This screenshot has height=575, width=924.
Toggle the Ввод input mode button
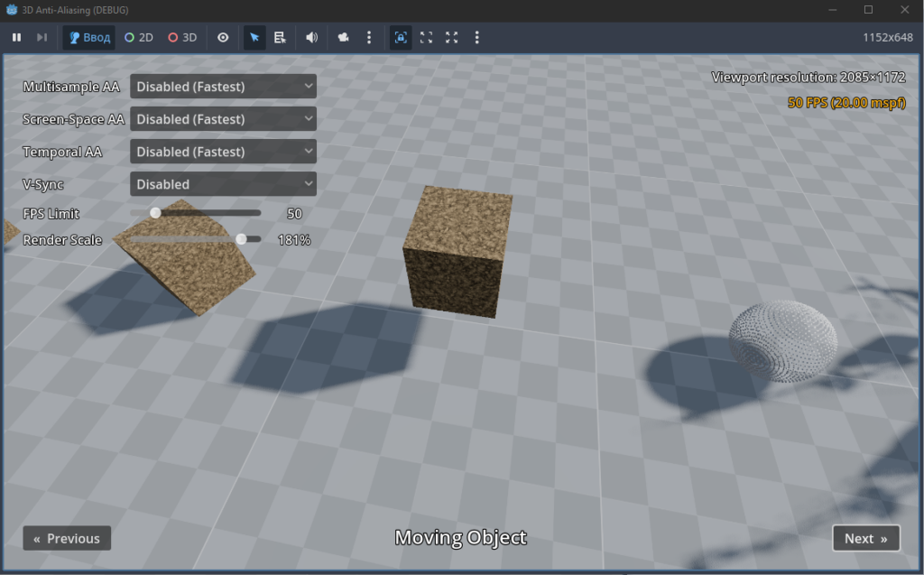pos(89,38)
